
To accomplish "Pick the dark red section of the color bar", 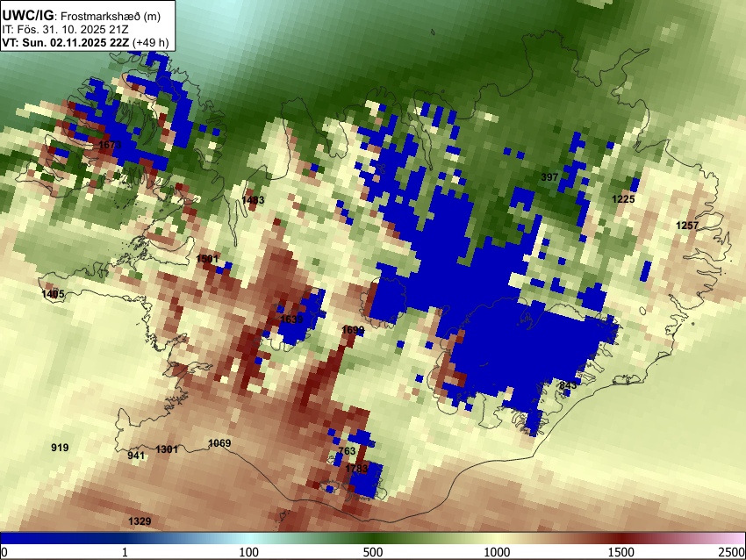I will click(621, 538).
